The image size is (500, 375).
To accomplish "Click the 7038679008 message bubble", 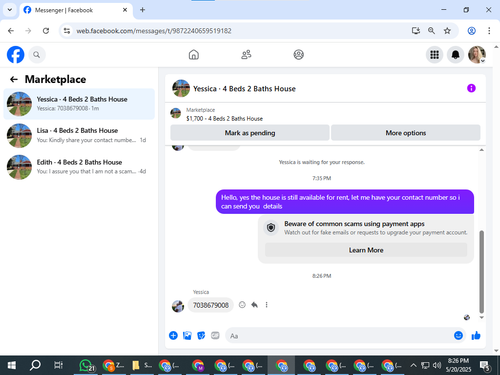I will 211,305.
